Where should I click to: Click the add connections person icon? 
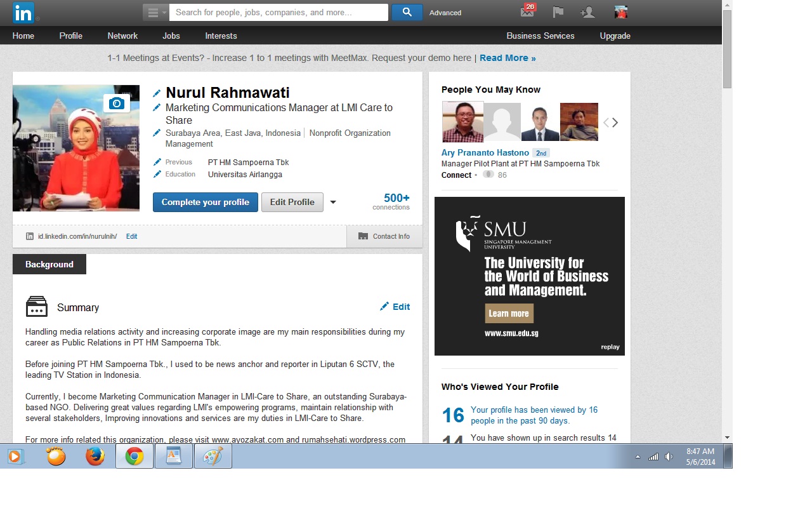pyautogui.click(x=587, y=12)
